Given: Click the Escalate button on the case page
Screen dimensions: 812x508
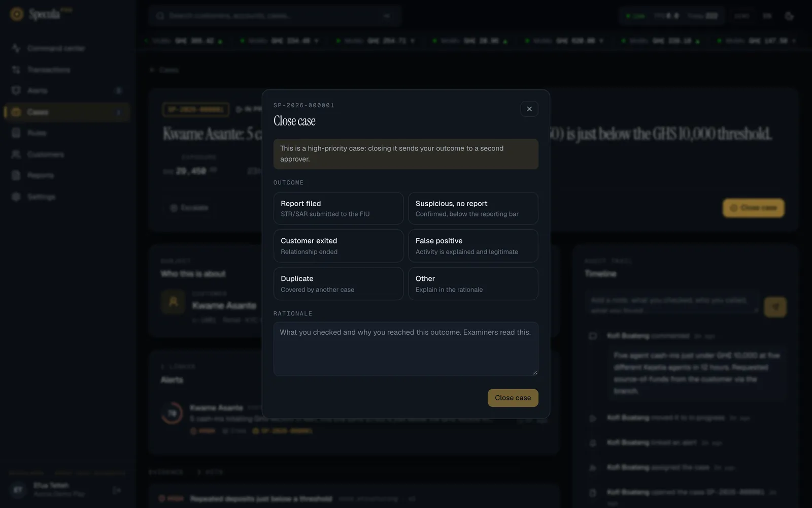Looking at the screenshot, I should click(189, 208).
